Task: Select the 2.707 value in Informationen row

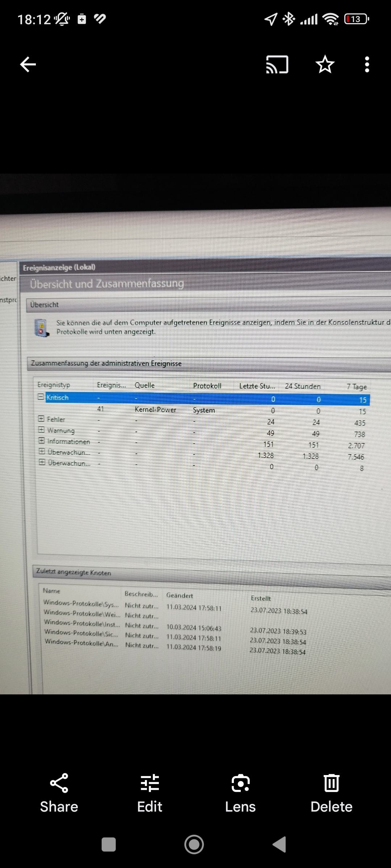Action: click(x=356, y=446)
